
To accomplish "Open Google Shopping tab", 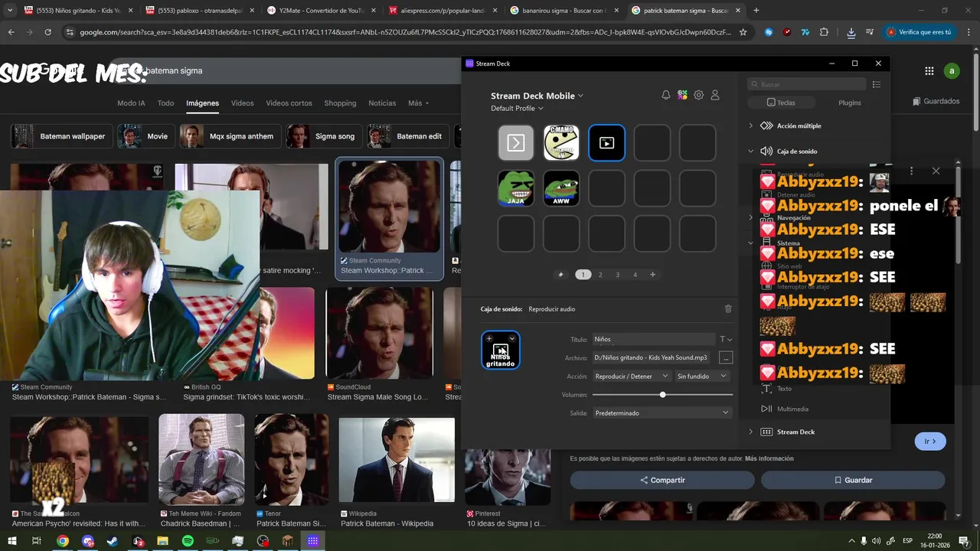I will pos(340,103).
